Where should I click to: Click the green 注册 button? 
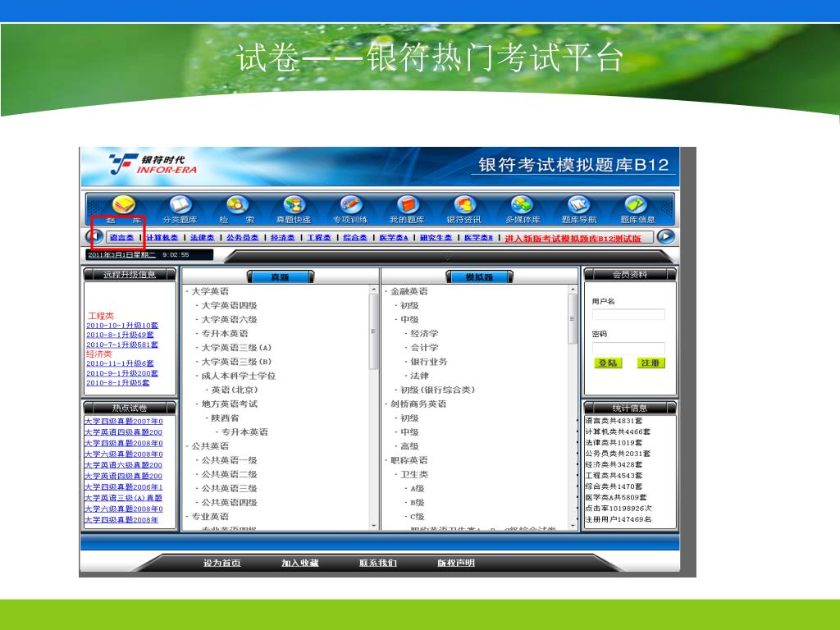coord(651,363)
